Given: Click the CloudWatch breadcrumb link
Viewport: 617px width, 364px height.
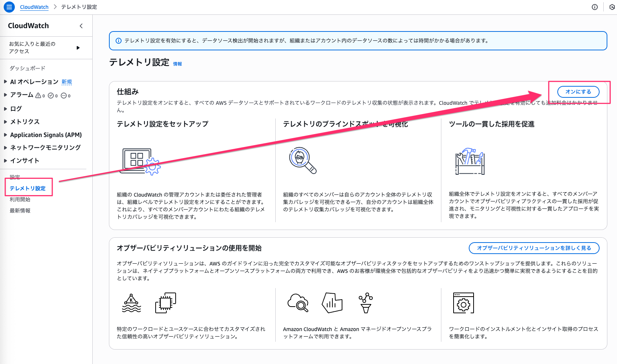Looking at the screenshot, I should (34, 7).
